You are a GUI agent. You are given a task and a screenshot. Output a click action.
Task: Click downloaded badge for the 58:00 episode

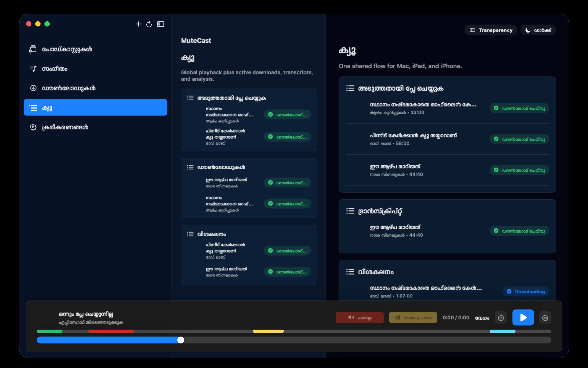point(519,139)
